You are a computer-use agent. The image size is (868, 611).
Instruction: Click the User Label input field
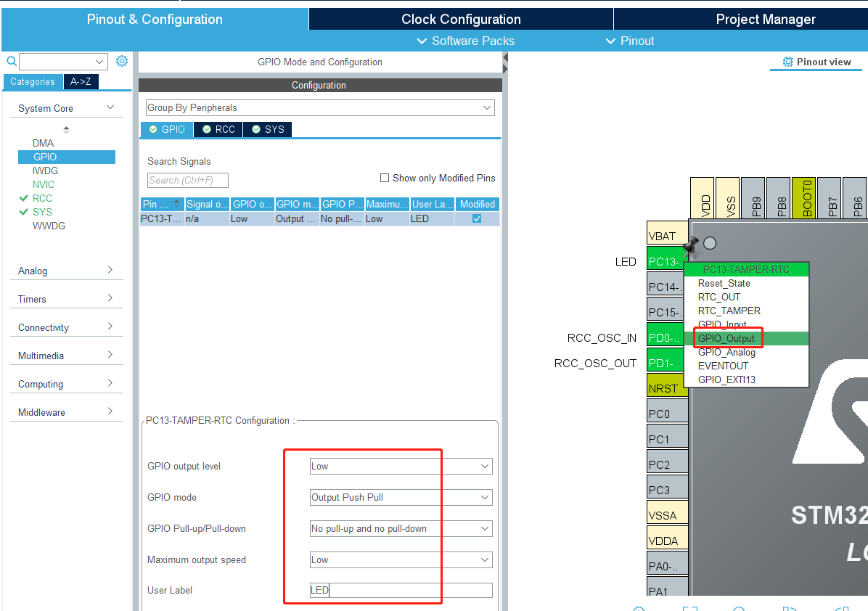(401, 590)
